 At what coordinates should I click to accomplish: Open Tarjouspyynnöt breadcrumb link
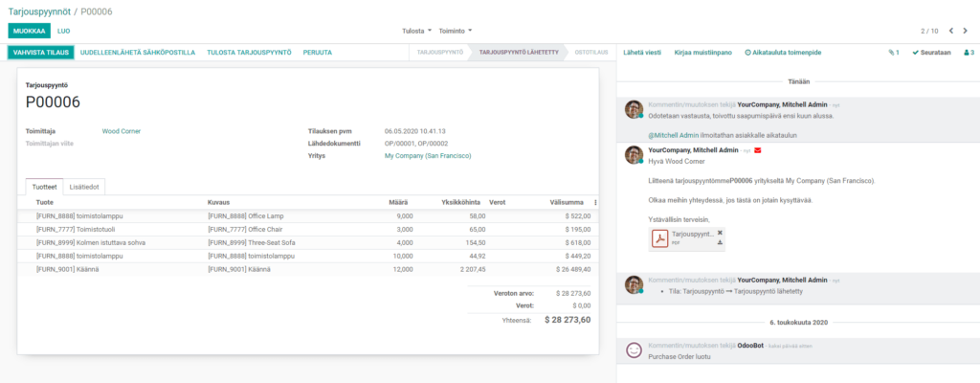point(38,11)
